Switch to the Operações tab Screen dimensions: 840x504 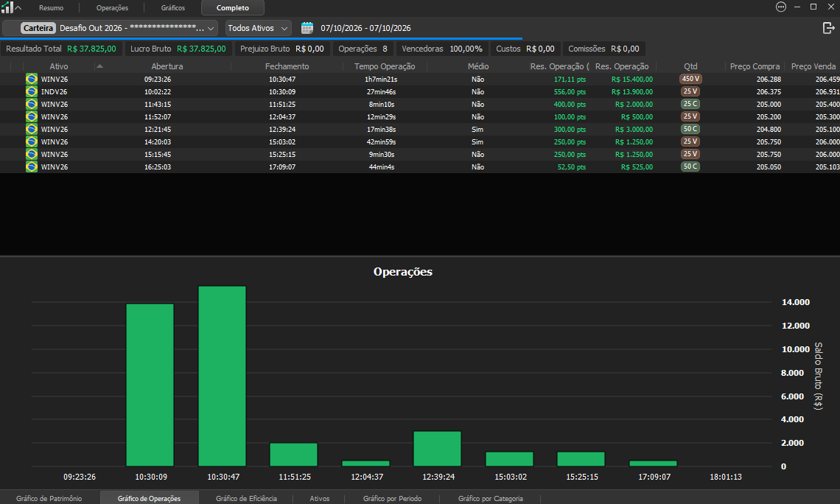[113, 8]
